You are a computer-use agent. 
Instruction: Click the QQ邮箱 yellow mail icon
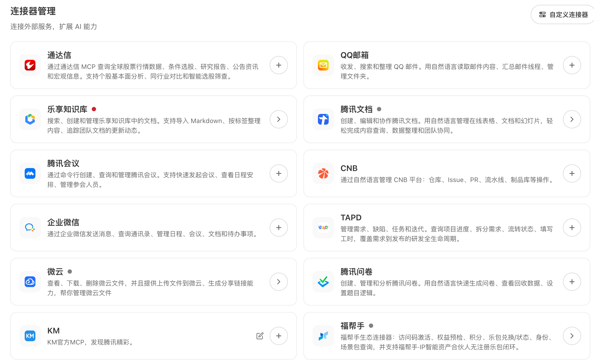(323, 65)
